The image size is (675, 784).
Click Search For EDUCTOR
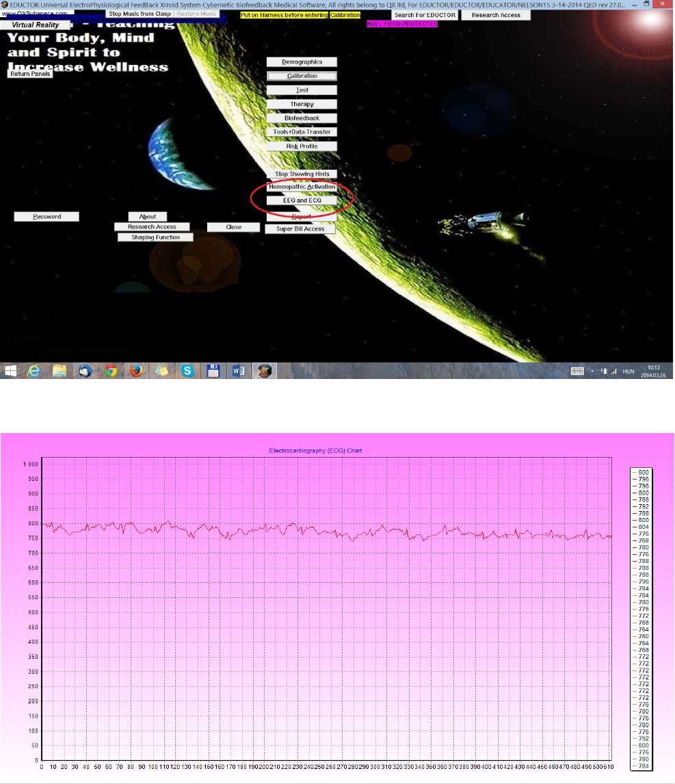[425, 15]
